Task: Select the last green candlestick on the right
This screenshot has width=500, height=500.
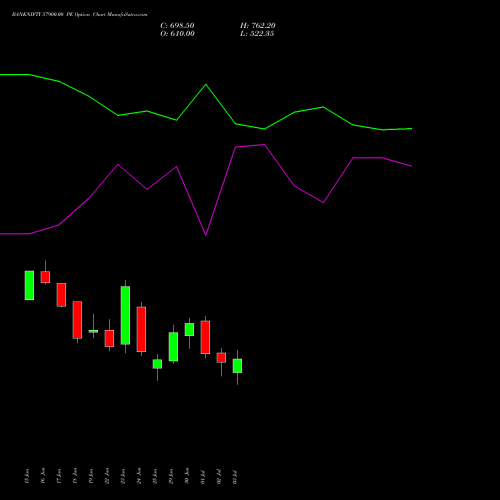Action: (x=237, y=366)
